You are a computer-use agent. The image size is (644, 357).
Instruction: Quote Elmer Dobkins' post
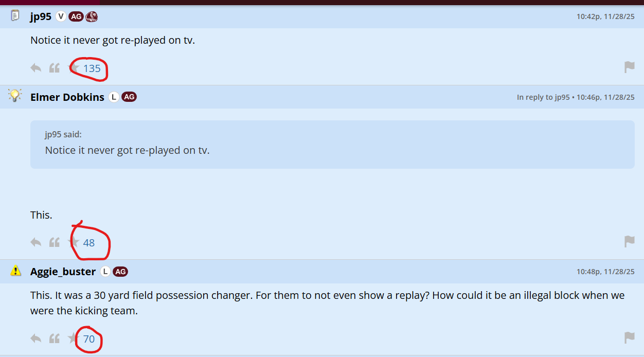[55, 242]
